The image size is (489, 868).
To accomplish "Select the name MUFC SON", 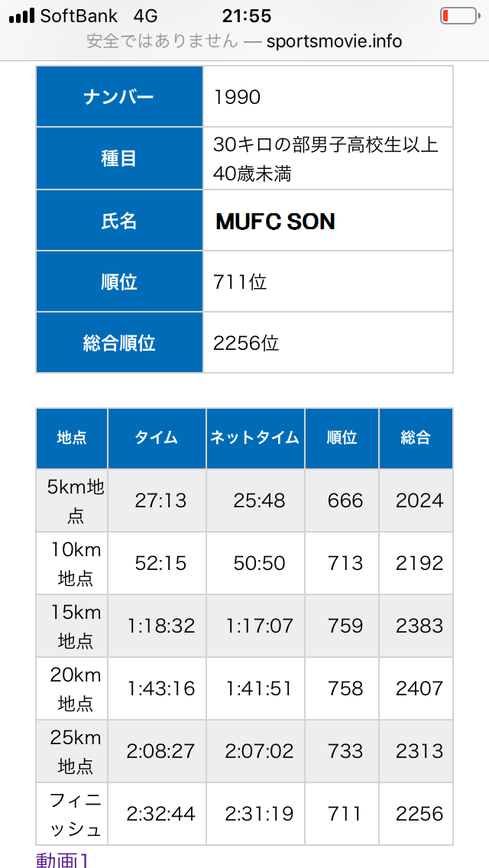I will tap(275, 221).
